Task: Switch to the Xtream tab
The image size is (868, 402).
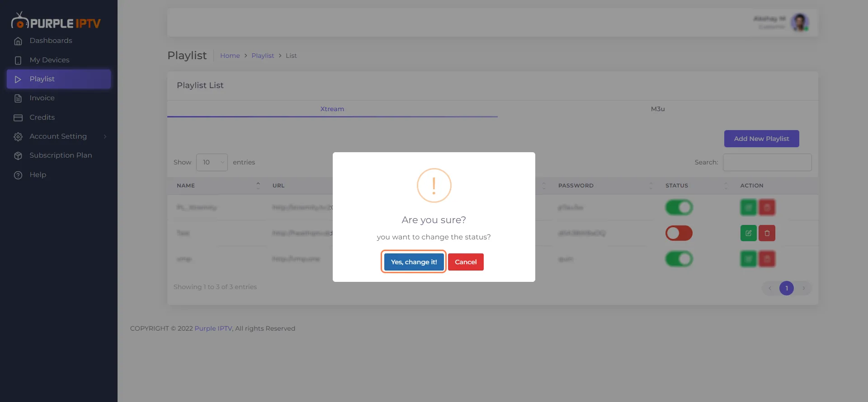Action: click(x=332, y=109)
